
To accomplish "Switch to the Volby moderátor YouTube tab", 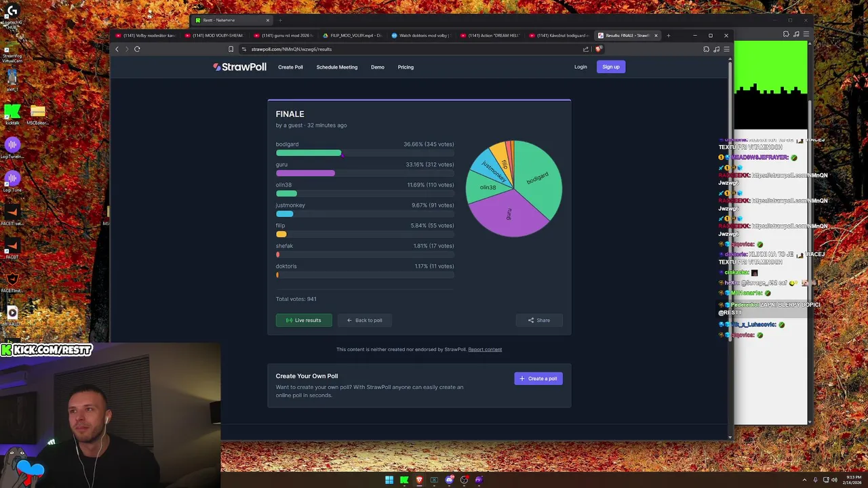I will [x=146, y=35].
